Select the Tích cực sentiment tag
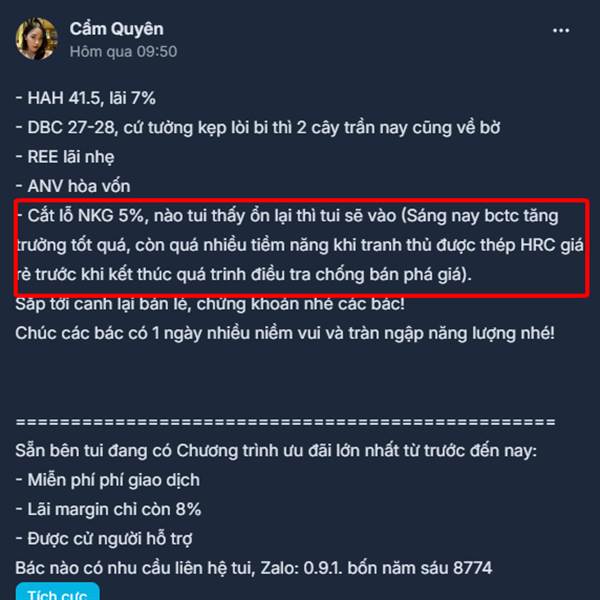Viewport: 600px width, 600px height. [57, 592]
